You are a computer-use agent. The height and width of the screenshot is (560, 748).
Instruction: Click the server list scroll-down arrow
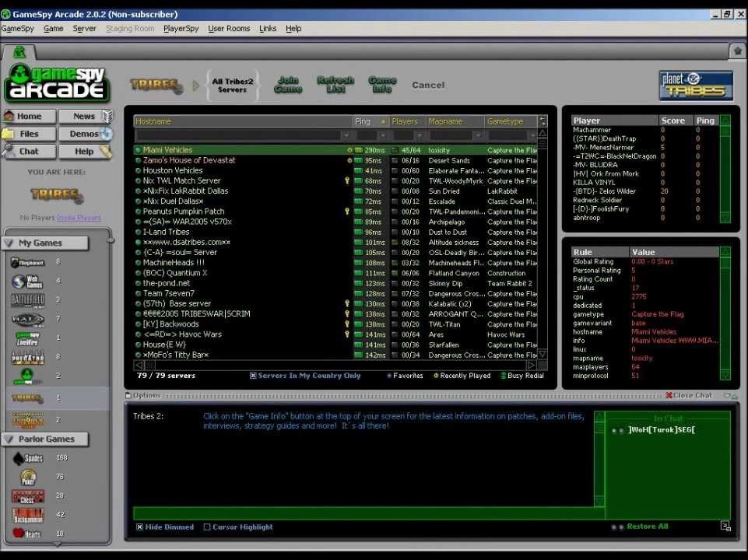pyautogui.click(x=543, y=354)
